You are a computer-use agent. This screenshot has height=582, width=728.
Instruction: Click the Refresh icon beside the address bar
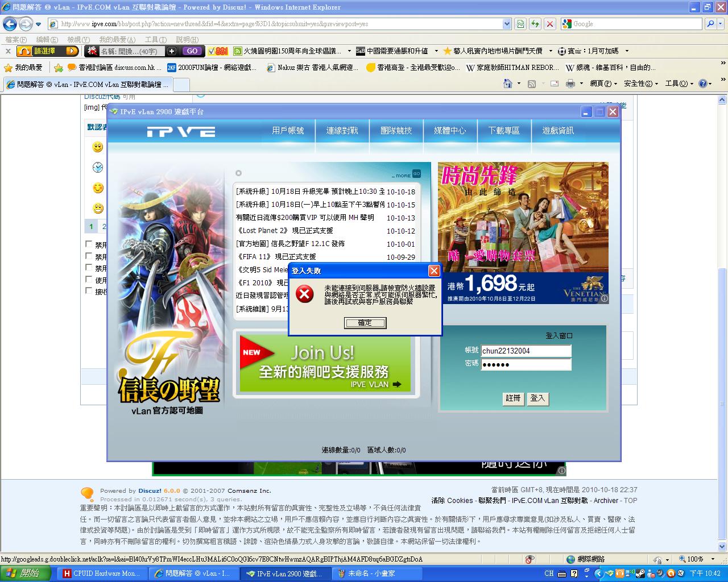535,24
